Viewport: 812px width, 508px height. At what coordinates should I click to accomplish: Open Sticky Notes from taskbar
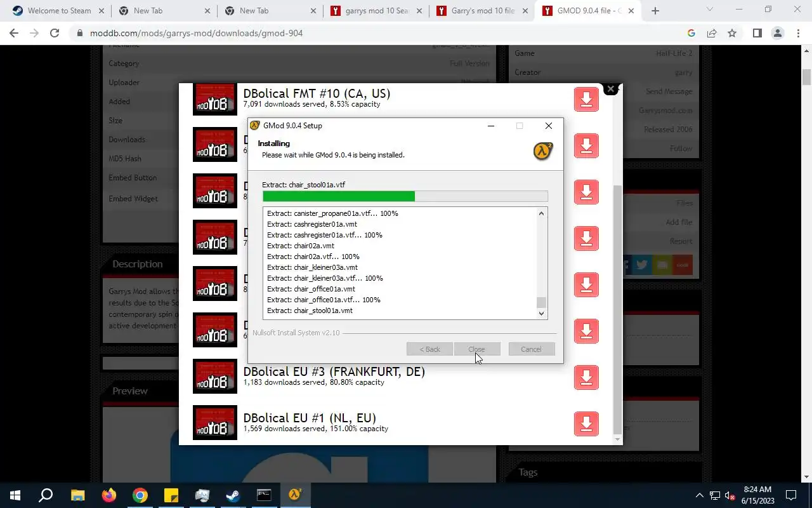click(x=171, y=495)
